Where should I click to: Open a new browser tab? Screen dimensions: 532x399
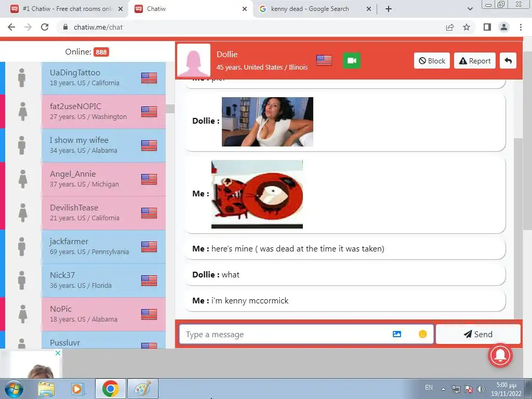(389, 9)
